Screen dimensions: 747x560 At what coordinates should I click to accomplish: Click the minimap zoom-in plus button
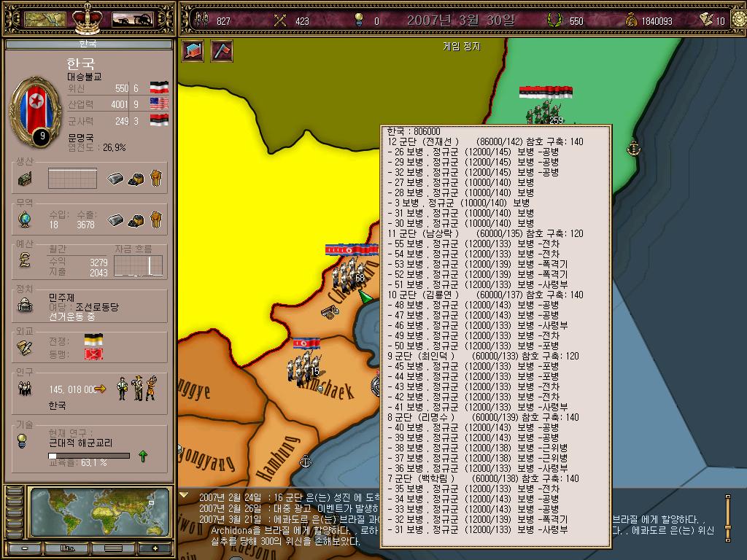(155, 548)
